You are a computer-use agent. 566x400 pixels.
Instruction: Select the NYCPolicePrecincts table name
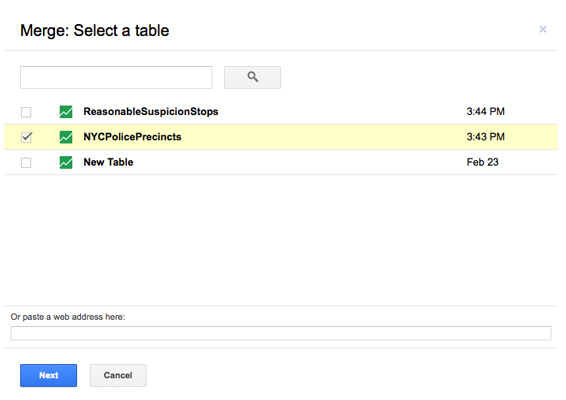tap(132, 137)
